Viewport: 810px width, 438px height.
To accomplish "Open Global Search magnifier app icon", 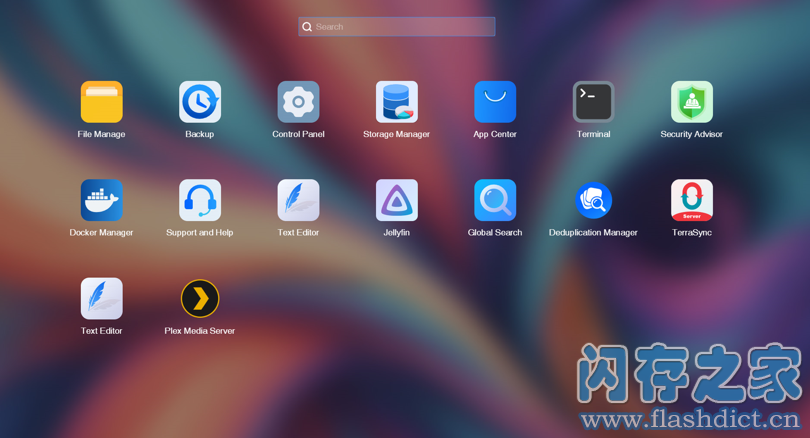I will [495, 200].
